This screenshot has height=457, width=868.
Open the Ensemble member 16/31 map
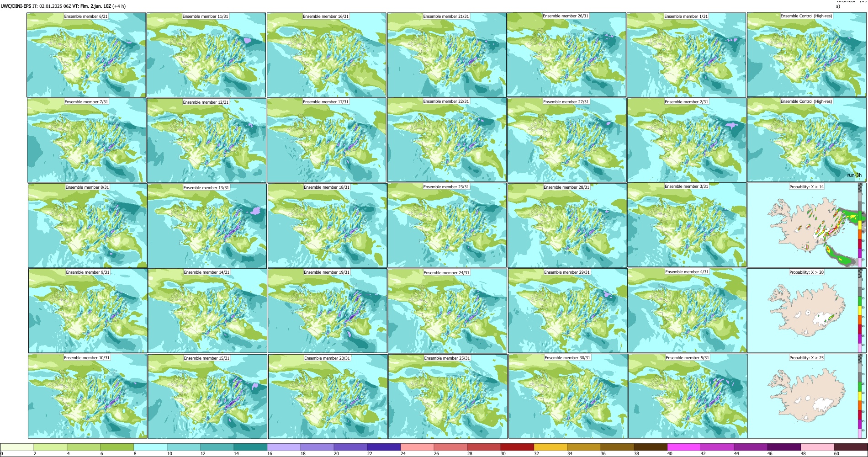tap(327, 55)
